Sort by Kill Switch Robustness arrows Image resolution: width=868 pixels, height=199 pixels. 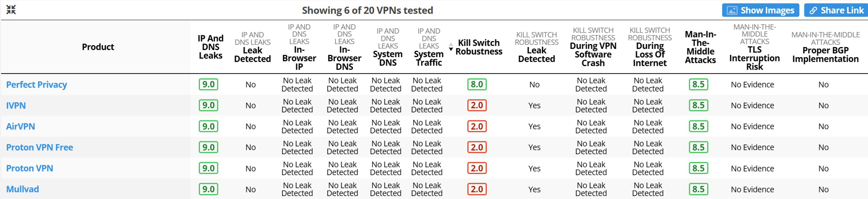(x=451, y=47)
